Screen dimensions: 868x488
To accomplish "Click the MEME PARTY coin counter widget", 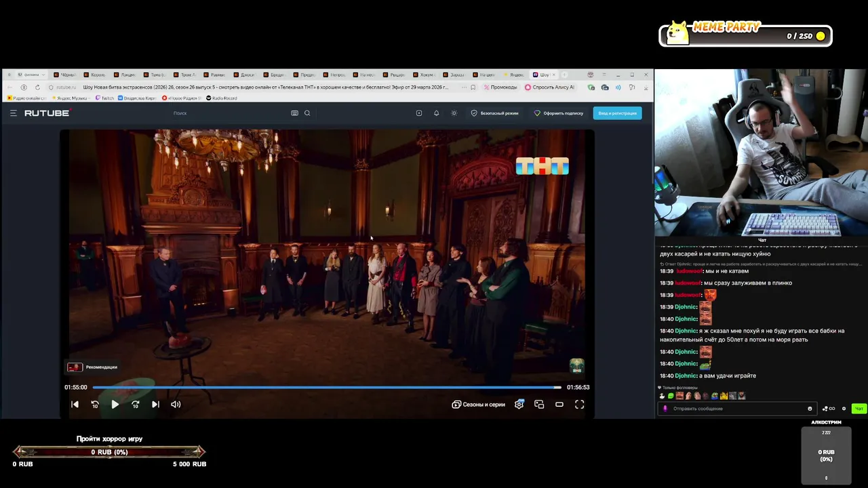I will (x=746, y=34).
